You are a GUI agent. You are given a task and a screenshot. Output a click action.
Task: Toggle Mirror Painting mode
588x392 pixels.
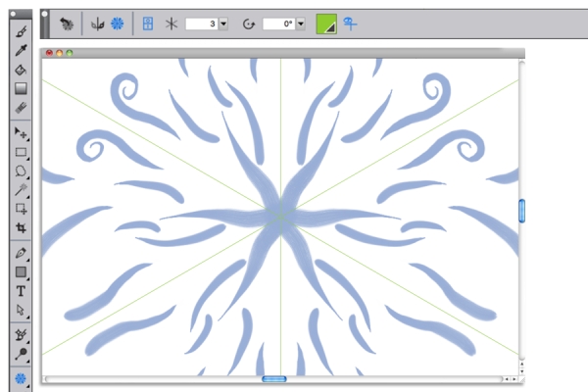tap(97, 23)
